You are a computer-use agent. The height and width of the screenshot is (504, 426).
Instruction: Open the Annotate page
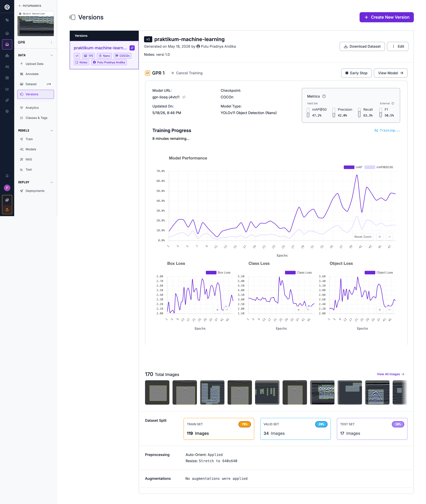35,74
